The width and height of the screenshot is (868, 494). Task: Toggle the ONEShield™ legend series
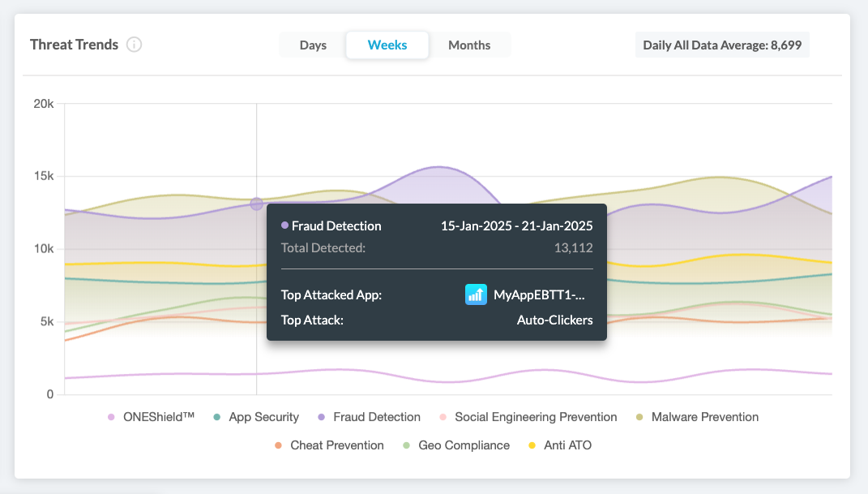[x=159, y=417]
